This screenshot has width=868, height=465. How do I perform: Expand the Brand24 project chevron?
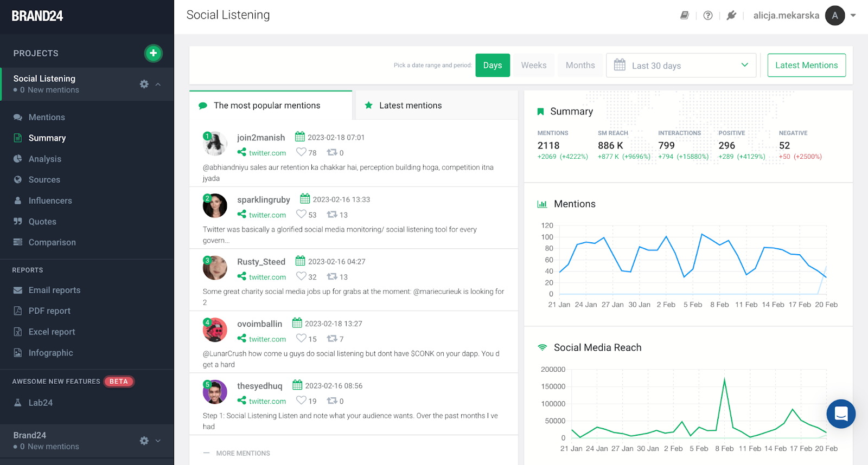point(158,441)
